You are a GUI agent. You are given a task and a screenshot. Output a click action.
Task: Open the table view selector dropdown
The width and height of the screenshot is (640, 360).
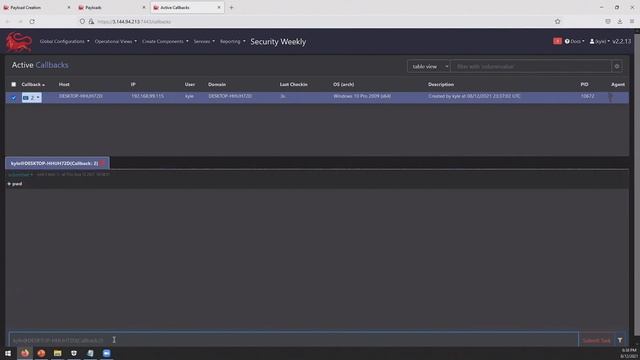[428, 66]
